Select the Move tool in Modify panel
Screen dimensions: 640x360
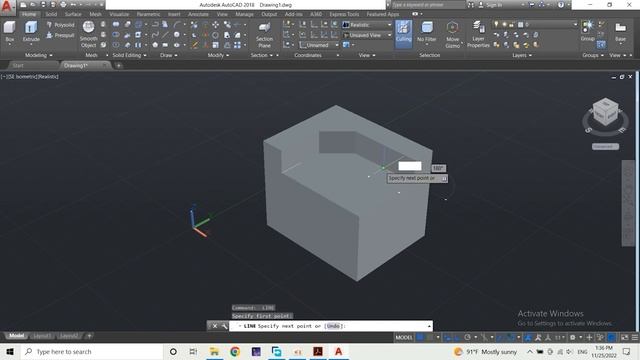(216, 25)
